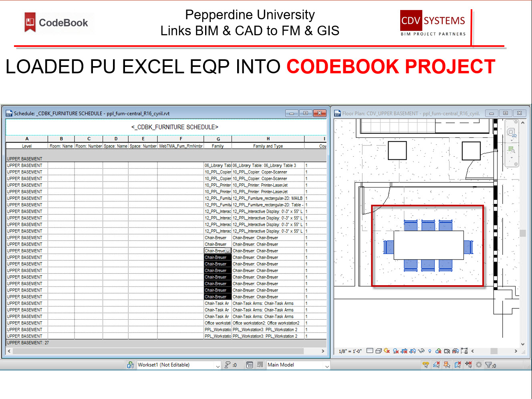Toggle Select Pinned Elements in status bar
Image resolution: width=532 pixels, height=399 pixels.
(447, 365)
